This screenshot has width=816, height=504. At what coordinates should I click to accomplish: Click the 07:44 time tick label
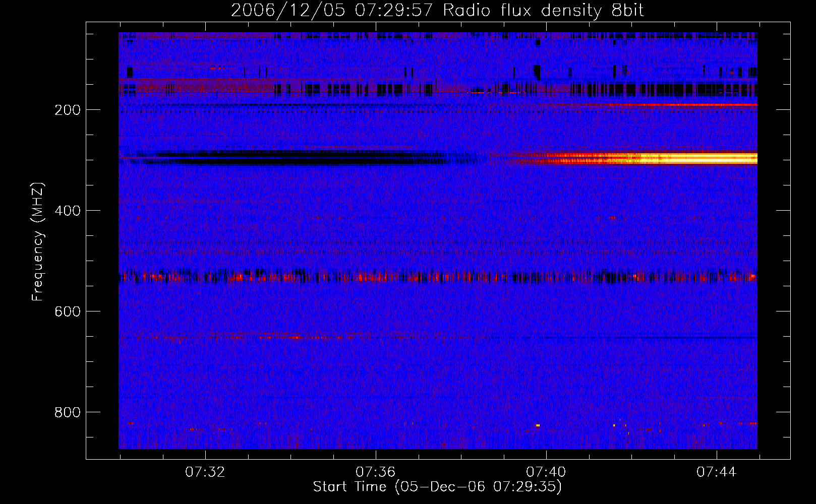point(717,472)
